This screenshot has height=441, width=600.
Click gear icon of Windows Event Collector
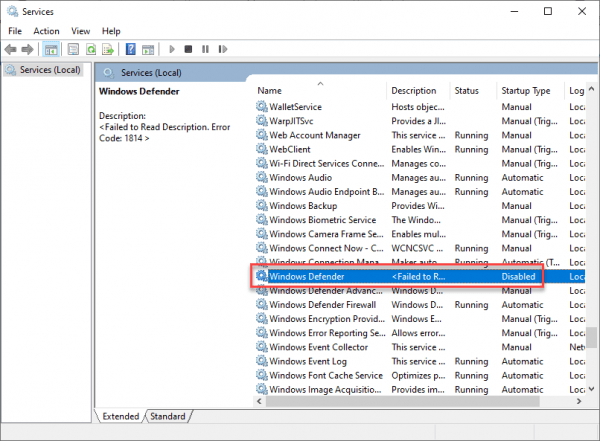point(261,346)
